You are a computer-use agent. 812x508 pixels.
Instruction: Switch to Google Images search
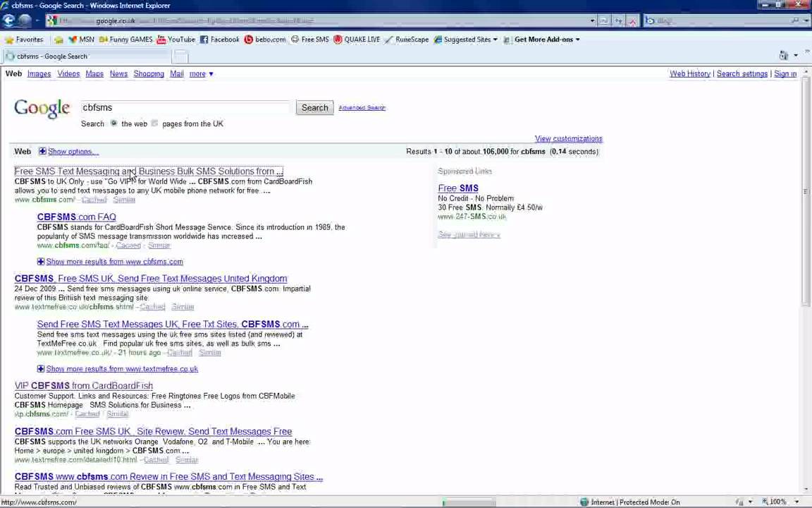39,73
